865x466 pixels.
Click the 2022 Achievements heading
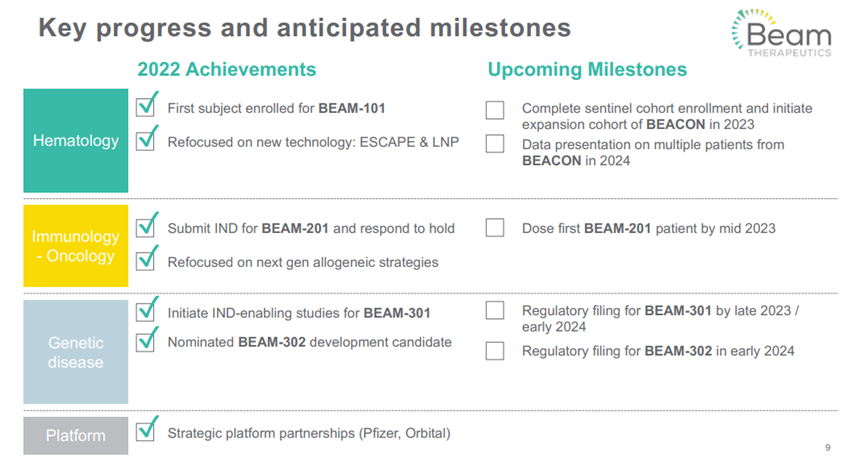coord(227,70)
